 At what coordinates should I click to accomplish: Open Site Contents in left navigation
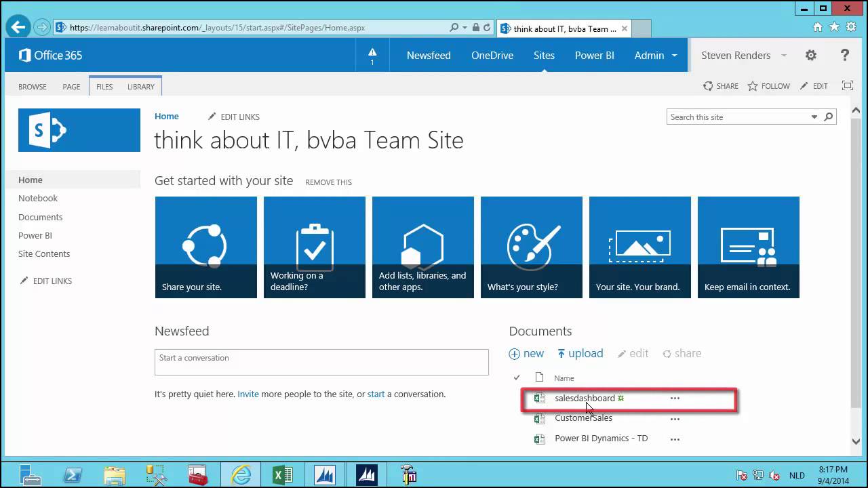coord(44,254)
